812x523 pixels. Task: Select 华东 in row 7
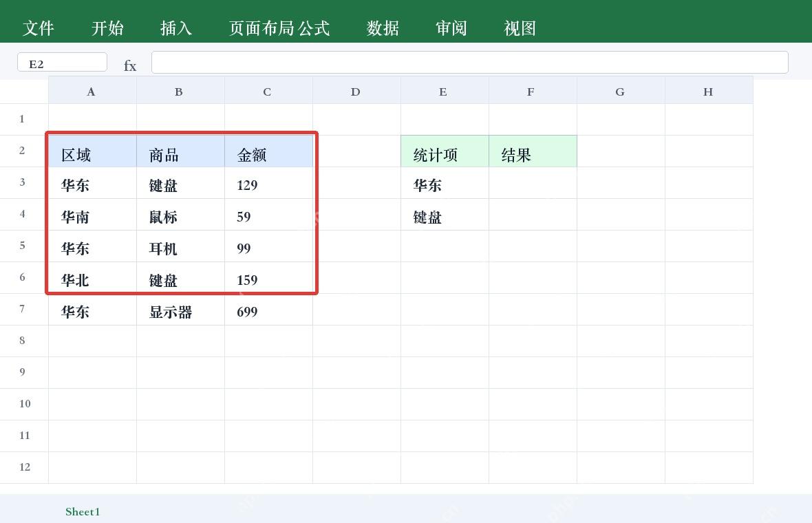click(x=92, y=309)
